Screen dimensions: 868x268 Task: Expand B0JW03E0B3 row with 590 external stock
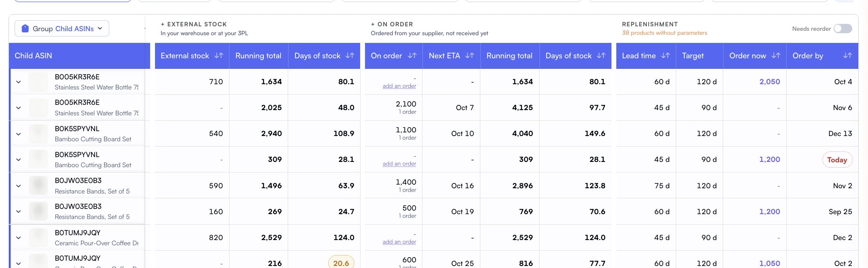tap(19, 186)
